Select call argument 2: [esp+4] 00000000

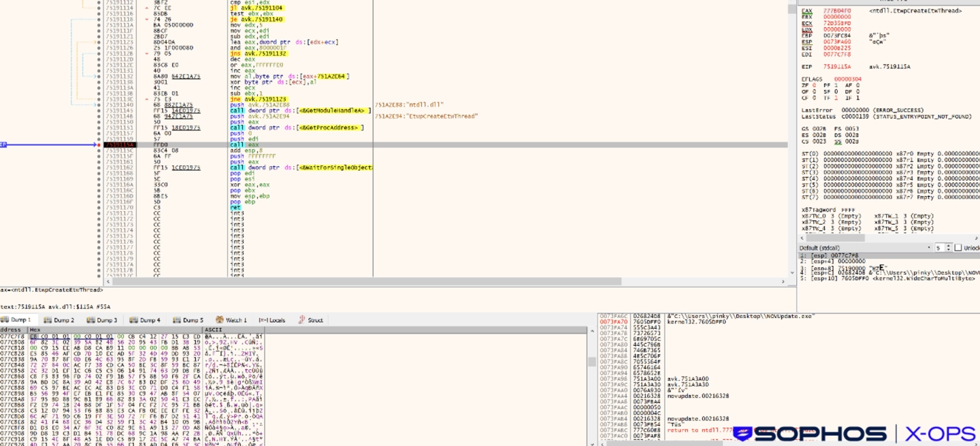pyautogui.click(x=834, y=261)
